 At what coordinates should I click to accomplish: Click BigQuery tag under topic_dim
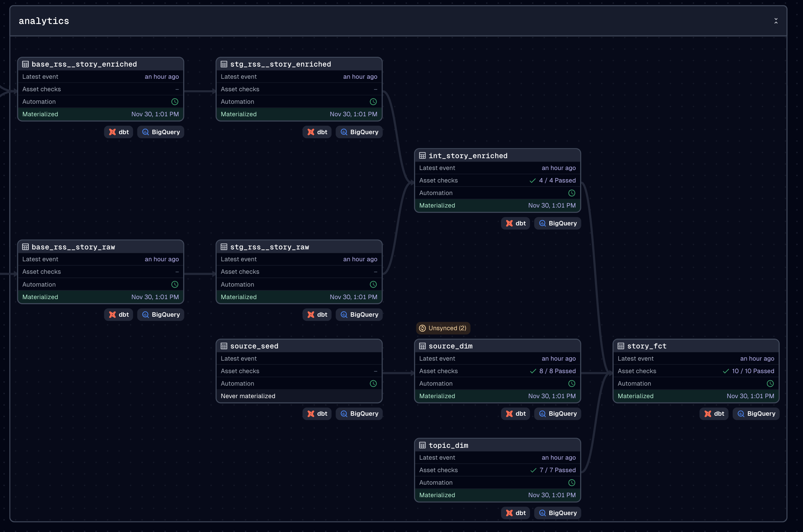tap(557, 513)
